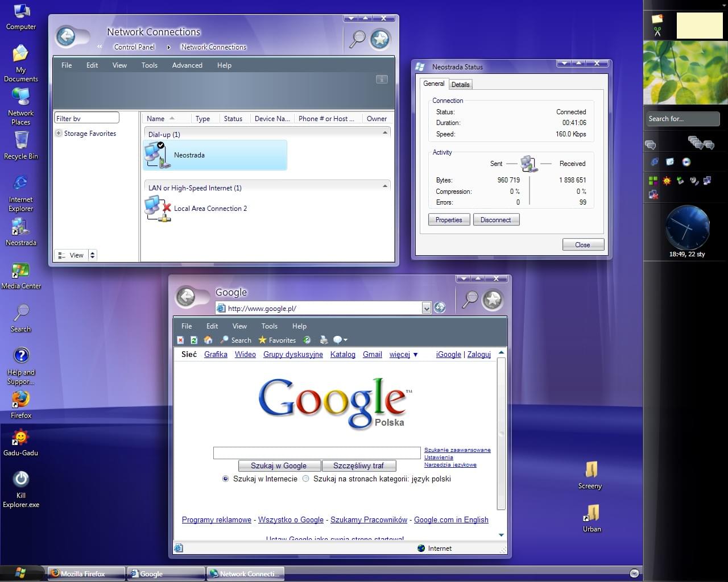Click the Windows Start button
The image size is (728, 582).
(21, 572)
